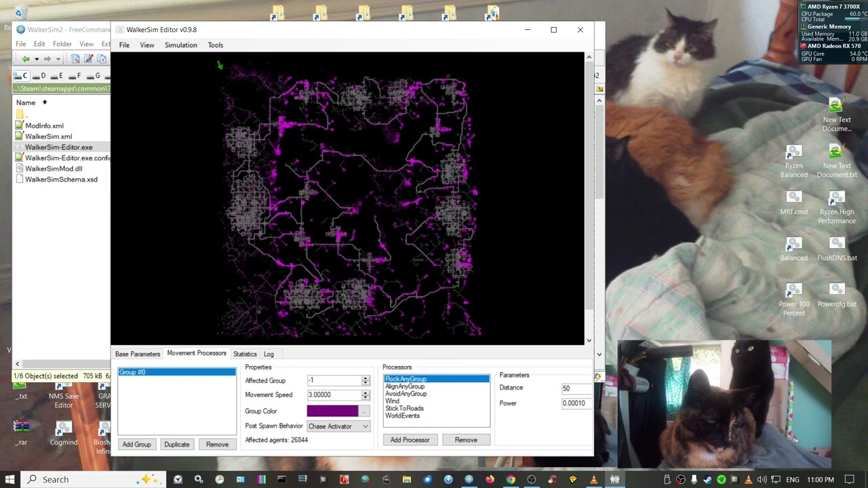
Task: Select the WalkerSimSchema.xsd file
Action: click(61, 180)
